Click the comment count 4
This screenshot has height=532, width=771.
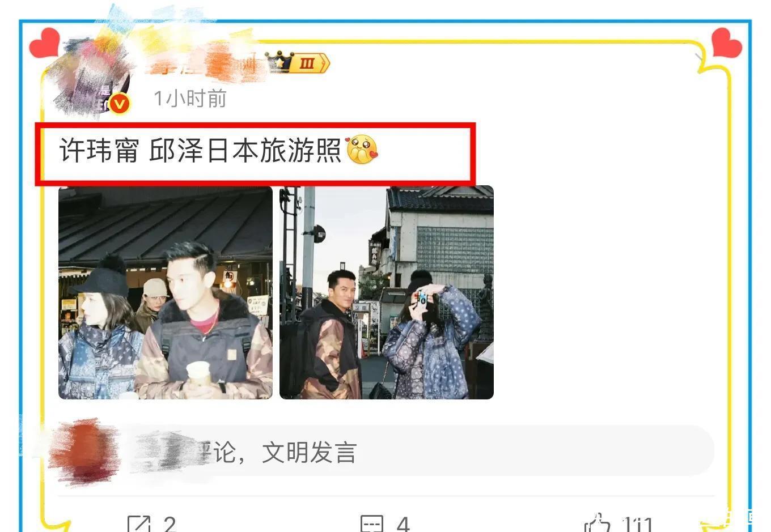tap(403, 524)
